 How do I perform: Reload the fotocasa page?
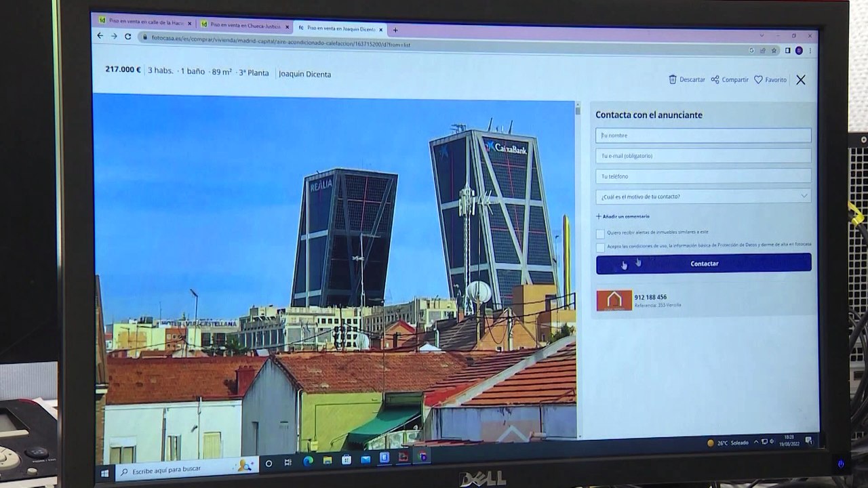point(127,37)
